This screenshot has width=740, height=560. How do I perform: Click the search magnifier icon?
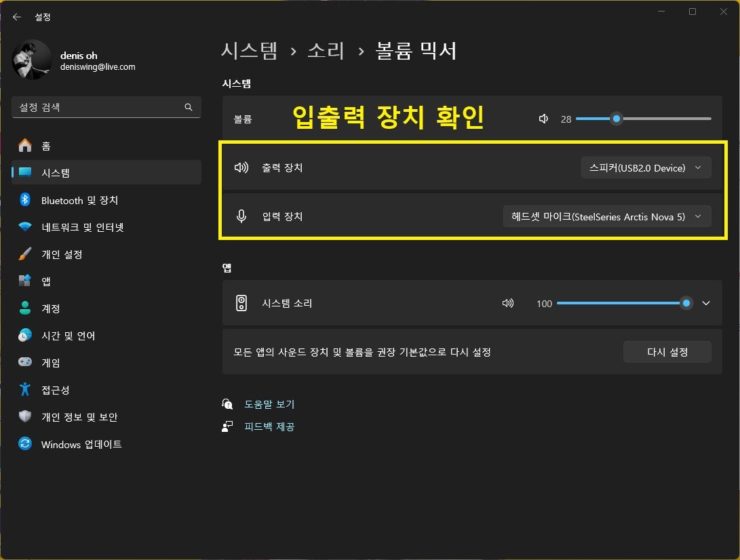point(189,107)
